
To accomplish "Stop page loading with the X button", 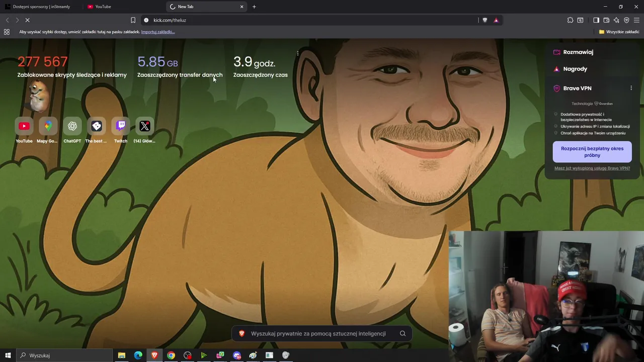I will point(28,20).
